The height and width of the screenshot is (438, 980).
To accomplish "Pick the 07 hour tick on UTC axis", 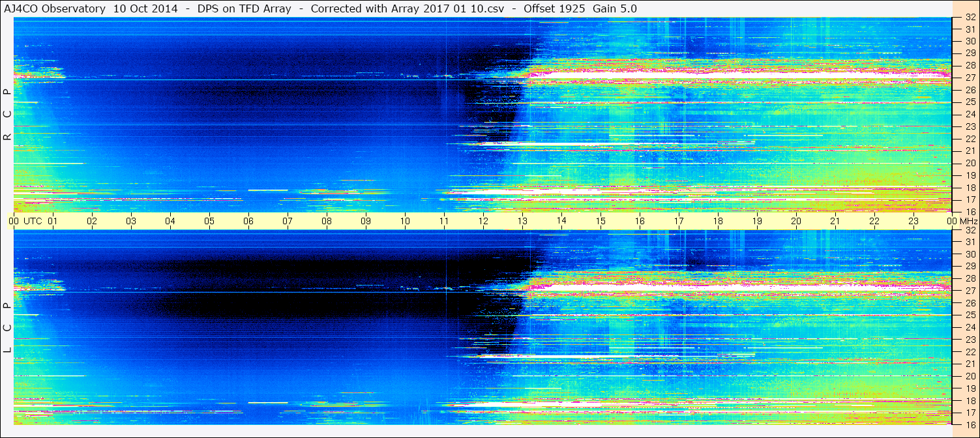I will pos(288,221).
